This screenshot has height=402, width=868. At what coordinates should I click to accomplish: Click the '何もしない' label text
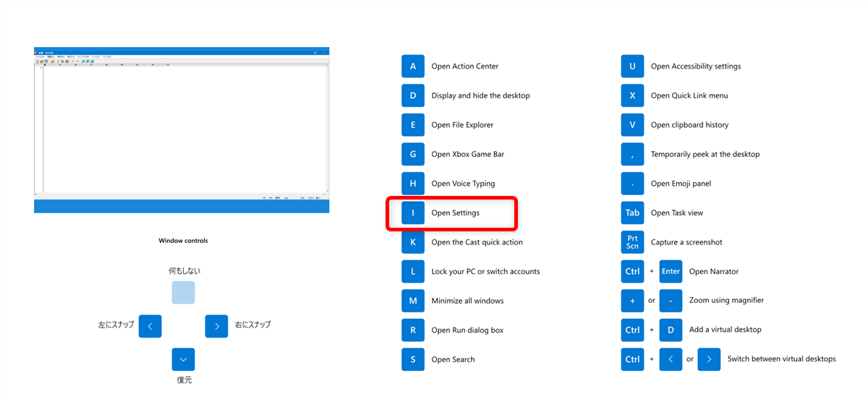click(184, 271)
